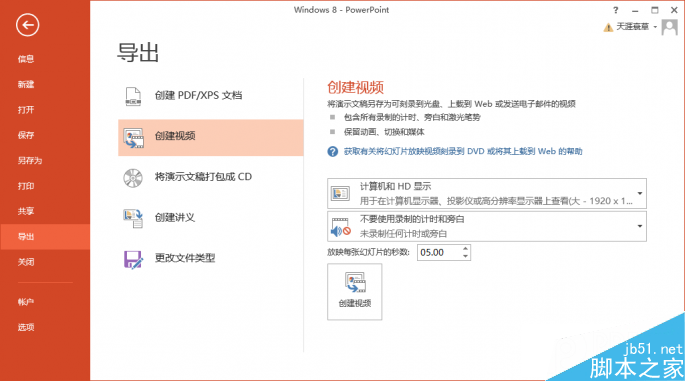This screenshot has height=381, width=685.
Task: Click the CD disc icon
Action: click(133, 178)
